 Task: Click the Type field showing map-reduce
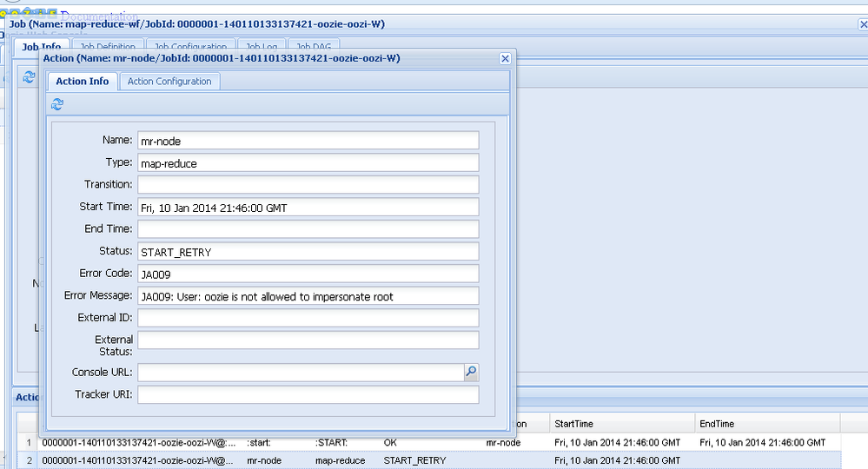pyautogui.click(x=308, y=162)
